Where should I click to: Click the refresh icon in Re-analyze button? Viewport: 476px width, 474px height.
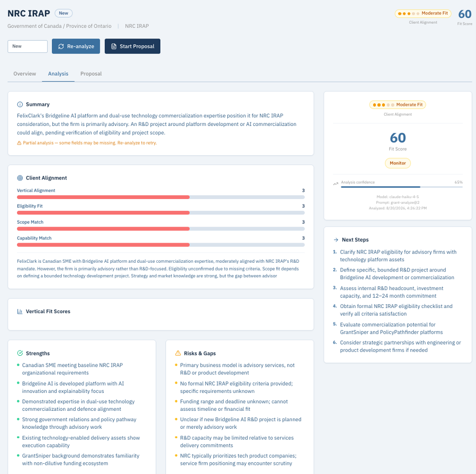click(x=61, y=46)
